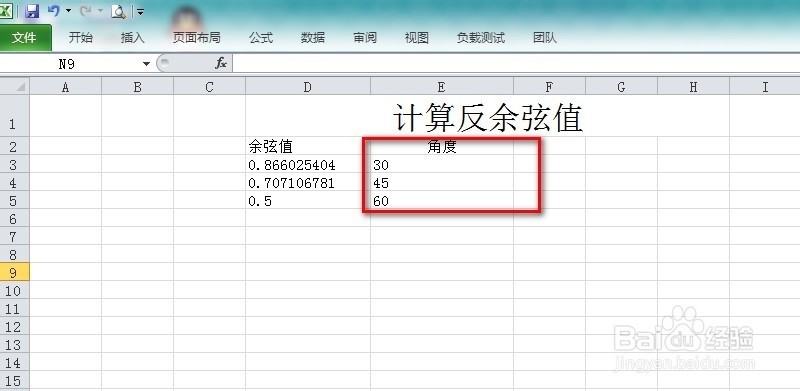Viewport: 800px width, 391px height.
Task: Open the 页面布局 ribbon tab
Action: [196, 38]
